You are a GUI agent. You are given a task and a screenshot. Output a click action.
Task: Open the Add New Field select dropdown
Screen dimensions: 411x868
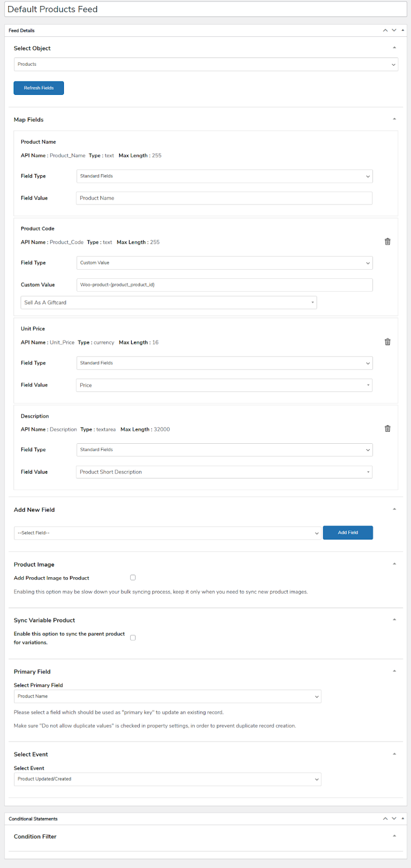pyautogui.click(x=168, y=533)
